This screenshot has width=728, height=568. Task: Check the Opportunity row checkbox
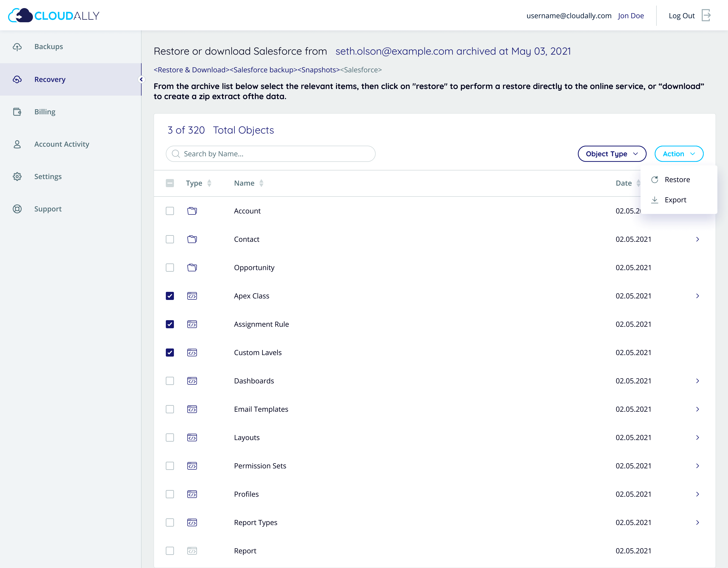pos(170,268)
